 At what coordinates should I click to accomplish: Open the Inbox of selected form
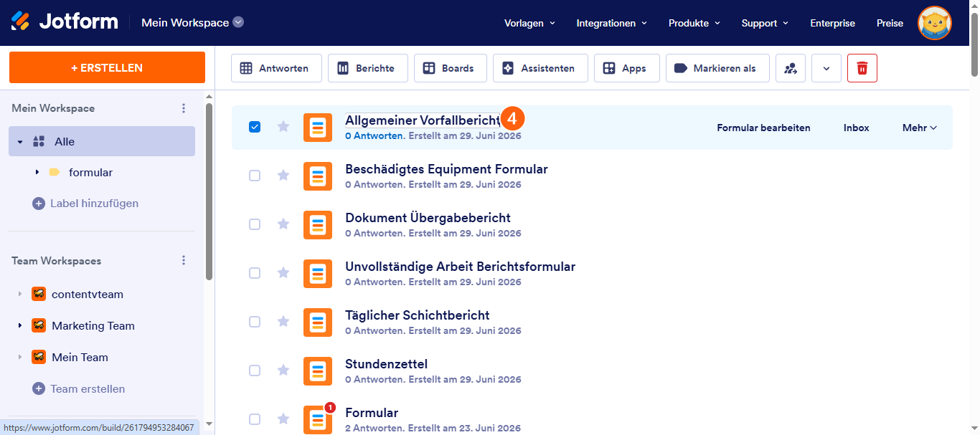point(857,128)
